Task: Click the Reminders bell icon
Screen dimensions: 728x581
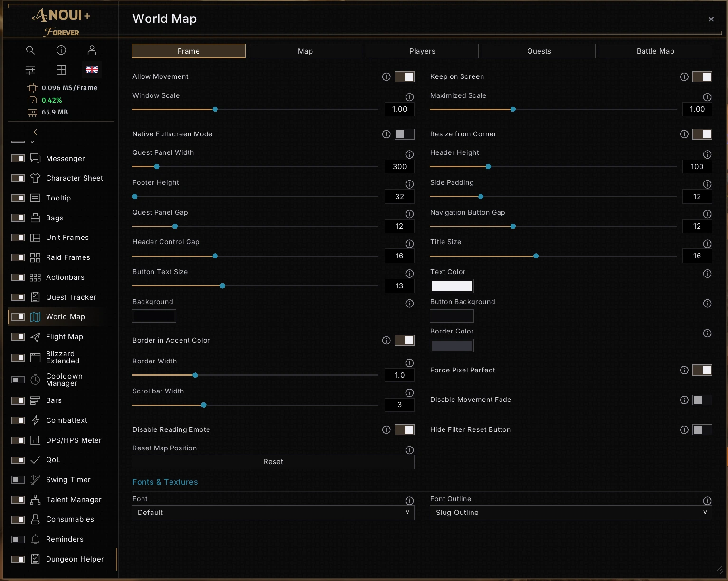Action: 35,539
